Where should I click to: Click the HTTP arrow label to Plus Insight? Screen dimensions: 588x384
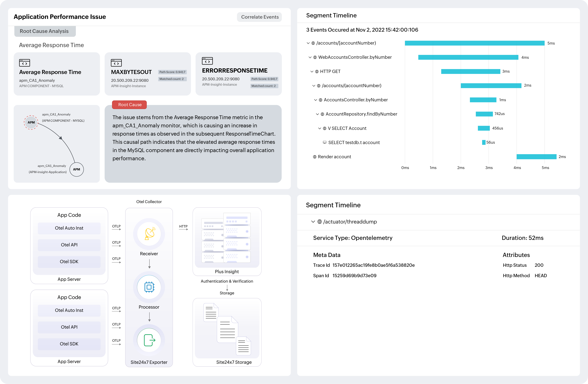(x=183, y=226)
